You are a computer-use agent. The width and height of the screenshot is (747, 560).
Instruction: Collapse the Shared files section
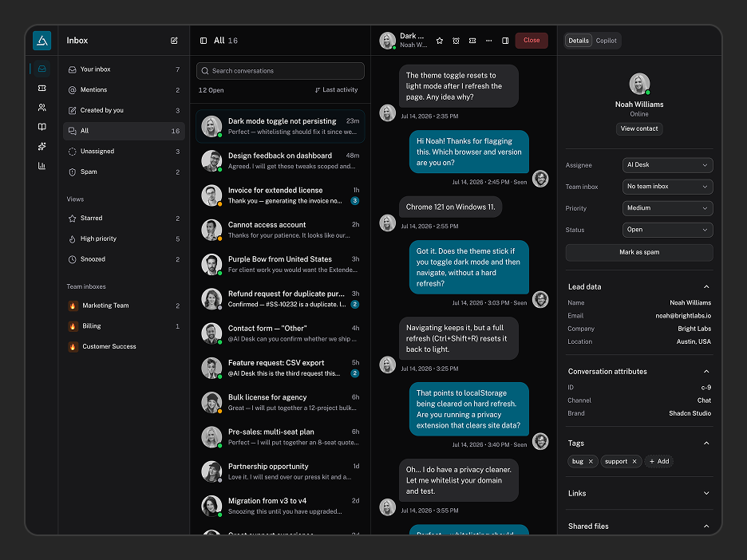[x=706, y=526]
